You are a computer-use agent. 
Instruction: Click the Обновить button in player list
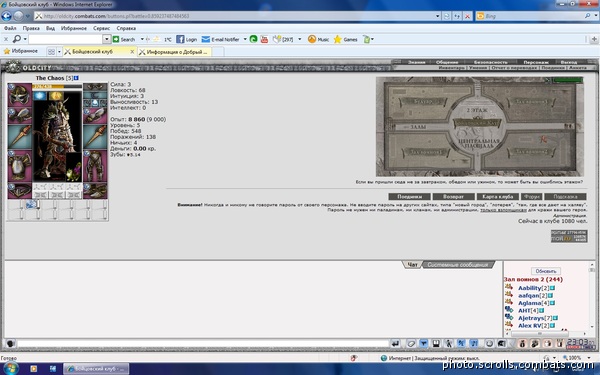click(546, 271)
